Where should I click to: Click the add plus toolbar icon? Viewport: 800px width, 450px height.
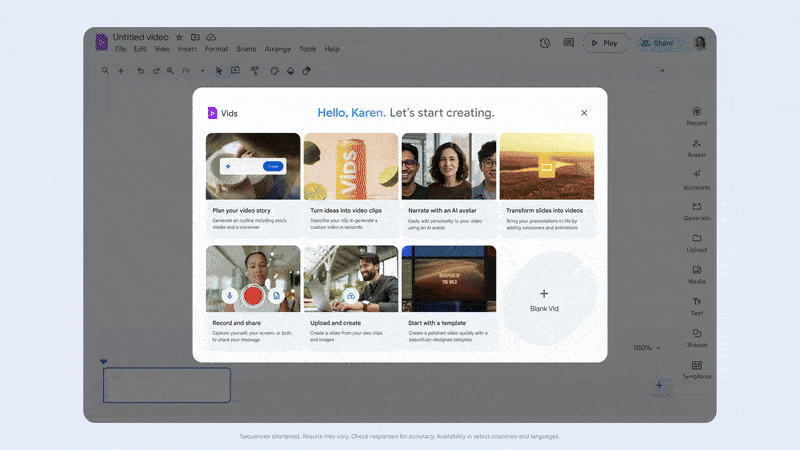[121, 70]
